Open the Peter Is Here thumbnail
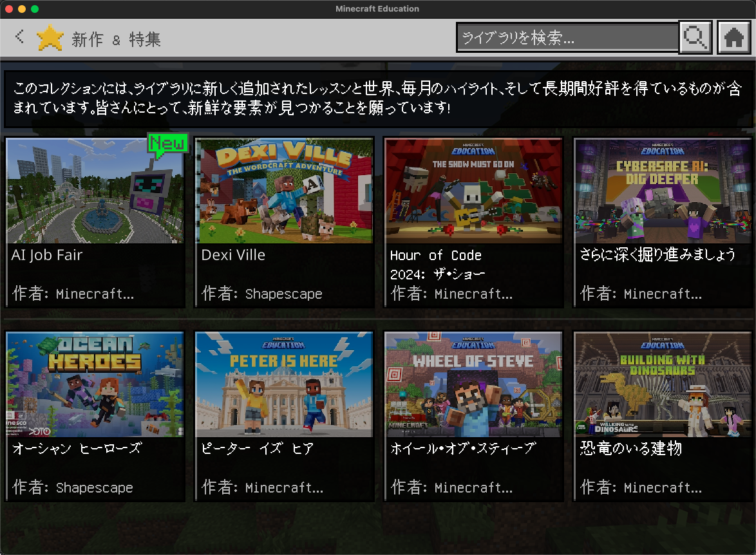756x555 pixels. coord(285,385)
